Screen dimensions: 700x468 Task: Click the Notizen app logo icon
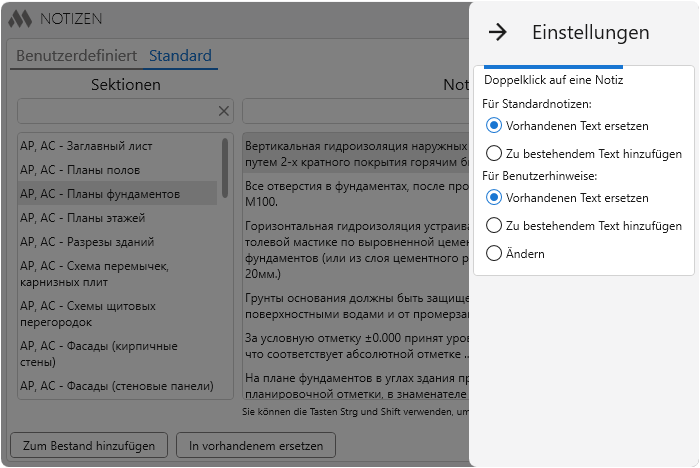pos(21,19)
